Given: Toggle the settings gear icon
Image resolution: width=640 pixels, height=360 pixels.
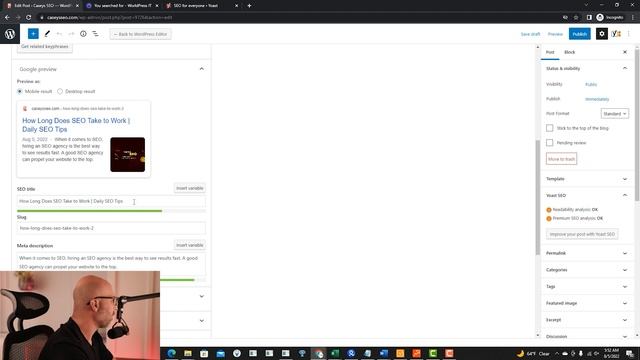Looking at the screenshot, I should coord(602,34).
